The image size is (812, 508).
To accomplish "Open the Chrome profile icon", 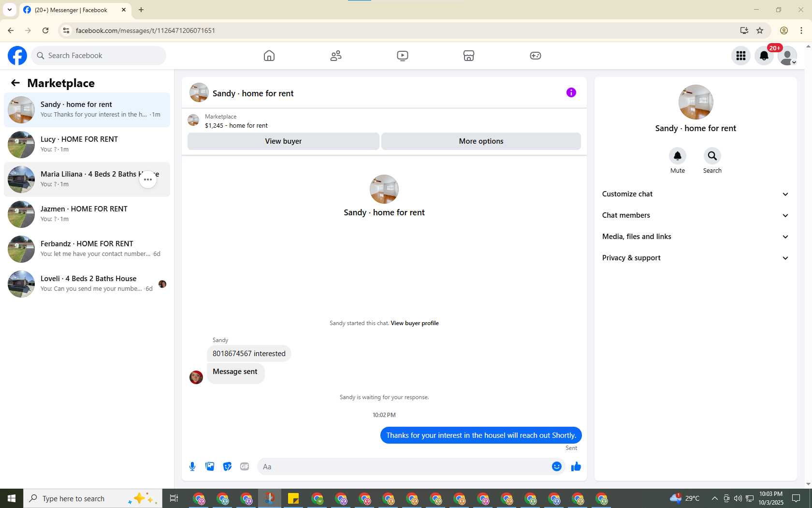I will 784,30.
